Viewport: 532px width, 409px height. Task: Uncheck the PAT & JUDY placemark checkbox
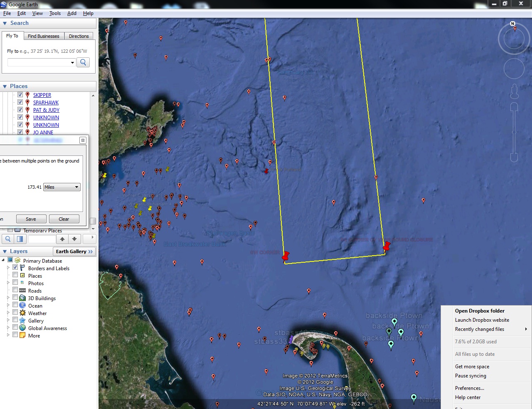[x=20, y=110]
